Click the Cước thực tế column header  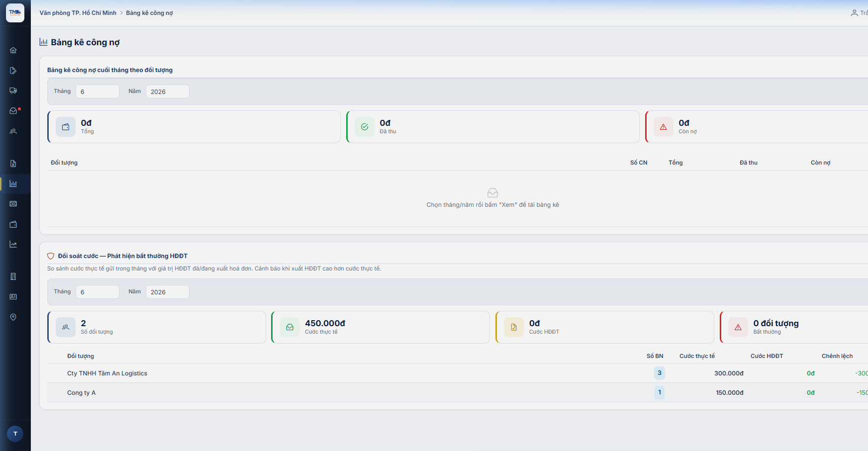[x=697, y=356]
